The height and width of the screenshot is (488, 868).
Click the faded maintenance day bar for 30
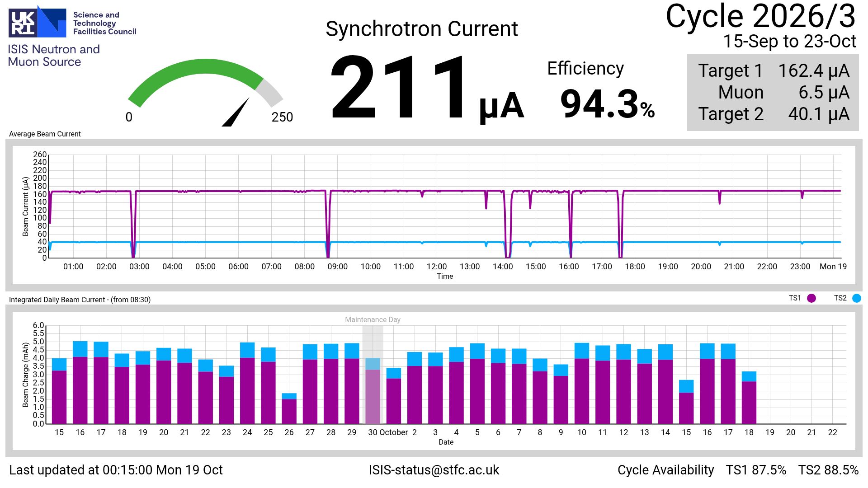(373, 391)
